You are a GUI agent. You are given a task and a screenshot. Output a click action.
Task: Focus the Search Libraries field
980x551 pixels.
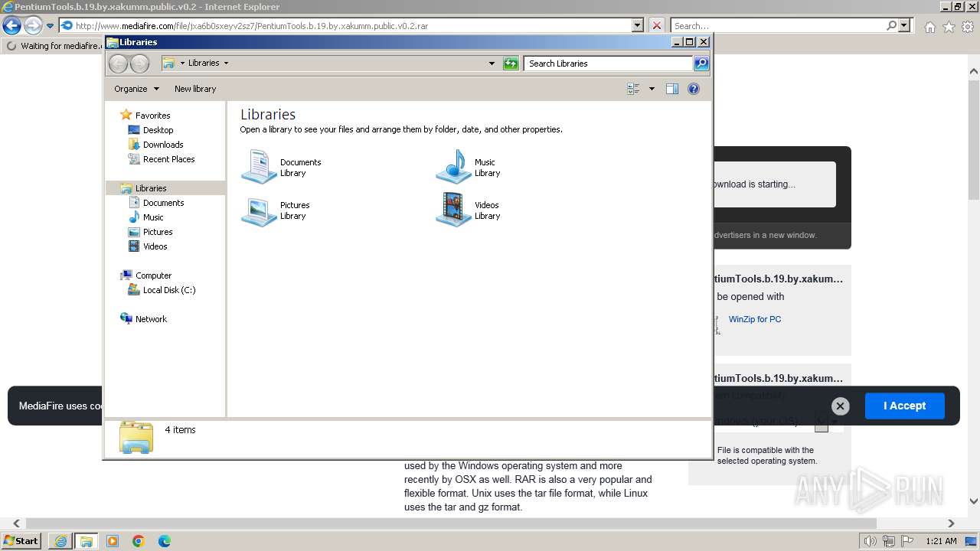click(609, 64)
